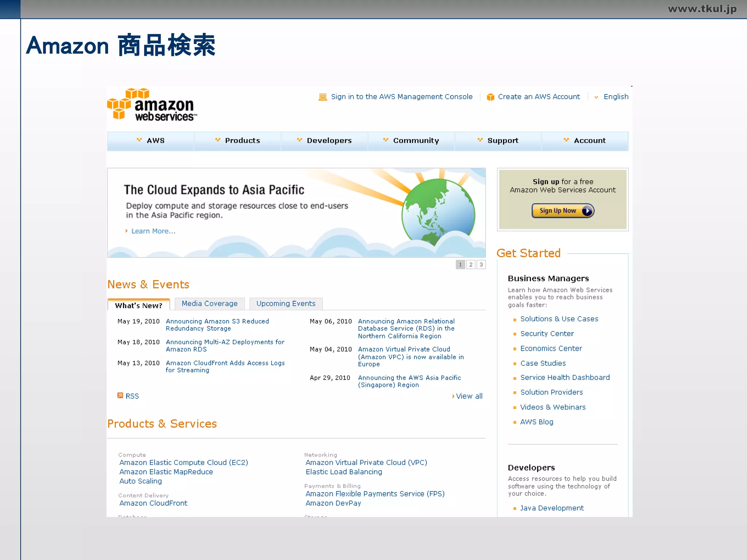Switch to the Media Coverage tab
This screenshot has height=560, width=747.
(x=210, y=304)
